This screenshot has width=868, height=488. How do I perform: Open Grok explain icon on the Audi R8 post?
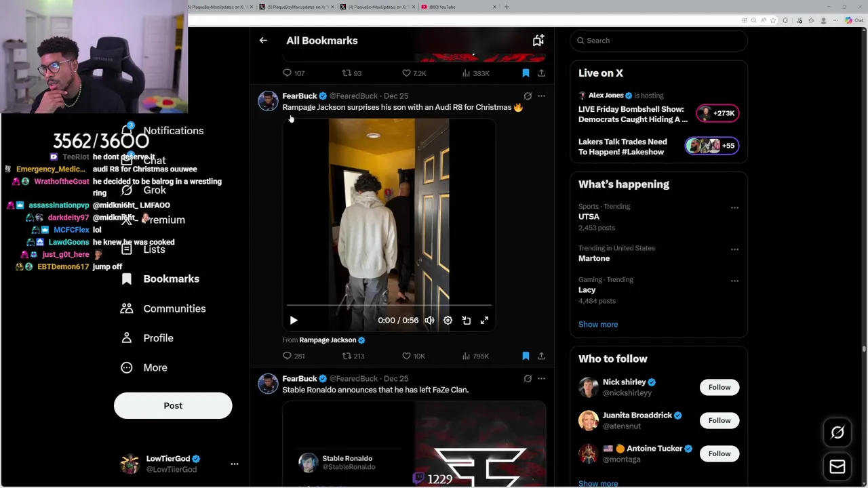point(528,96)
